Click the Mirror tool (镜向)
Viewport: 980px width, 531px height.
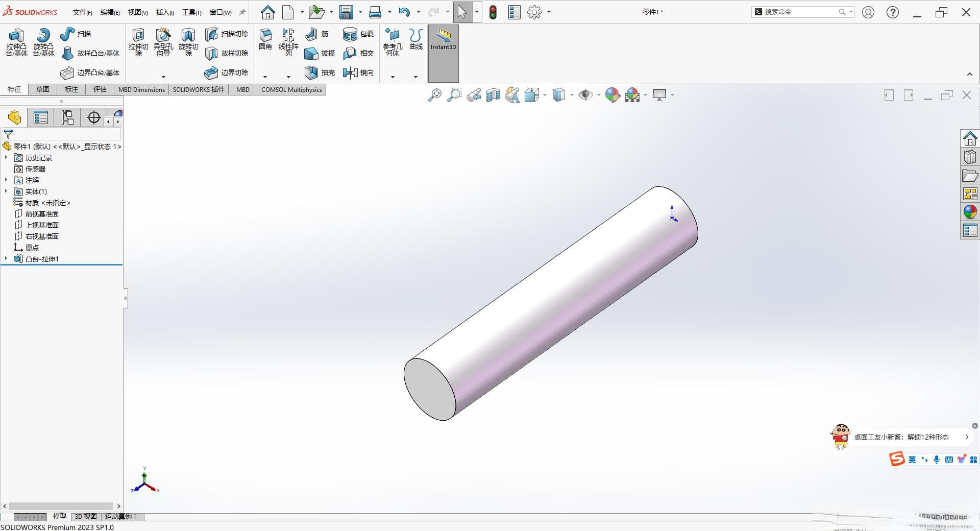pos(358,73)
